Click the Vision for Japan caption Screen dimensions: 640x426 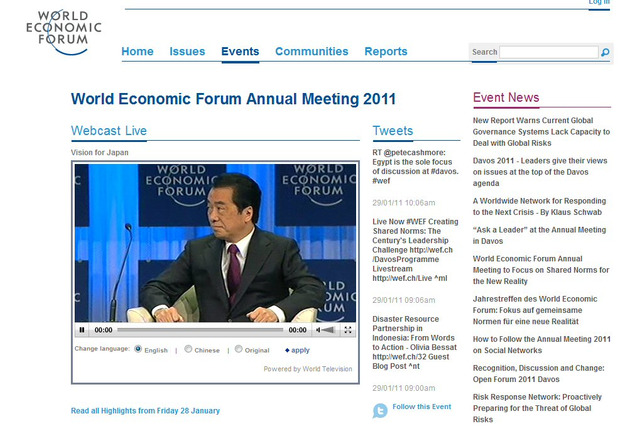point(100,153)
